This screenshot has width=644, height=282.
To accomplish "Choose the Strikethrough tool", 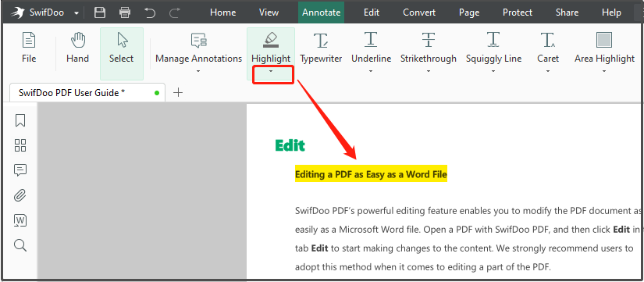I will tap(429, 48).
